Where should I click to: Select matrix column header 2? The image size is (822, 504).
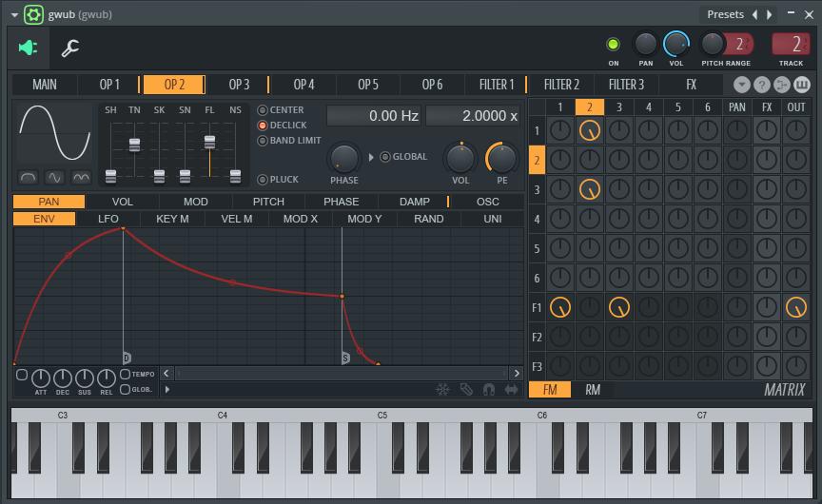pos(589,107)
